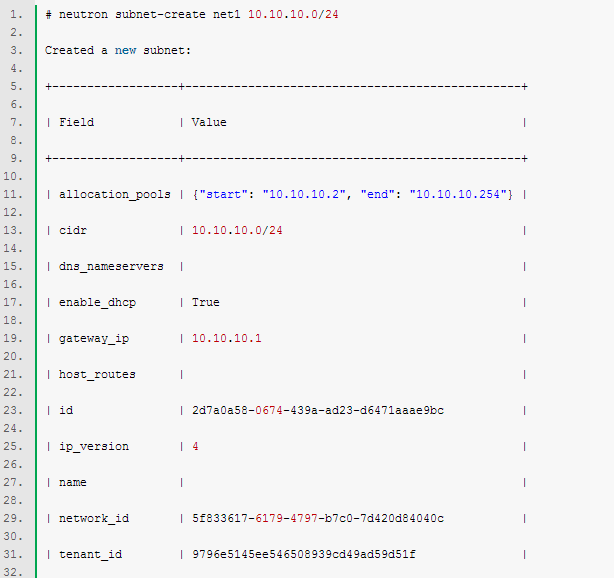The image size is (614, 578).
Task: Click the tenant_id value starting with 9796e5145
Action: [303, 554]
